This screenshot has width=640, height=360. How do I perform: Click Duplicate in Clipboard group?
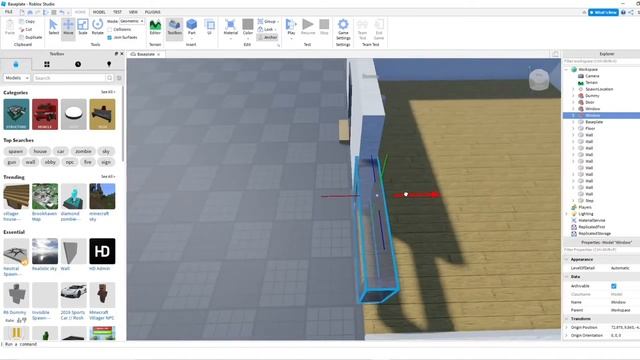tap(31, 37)
